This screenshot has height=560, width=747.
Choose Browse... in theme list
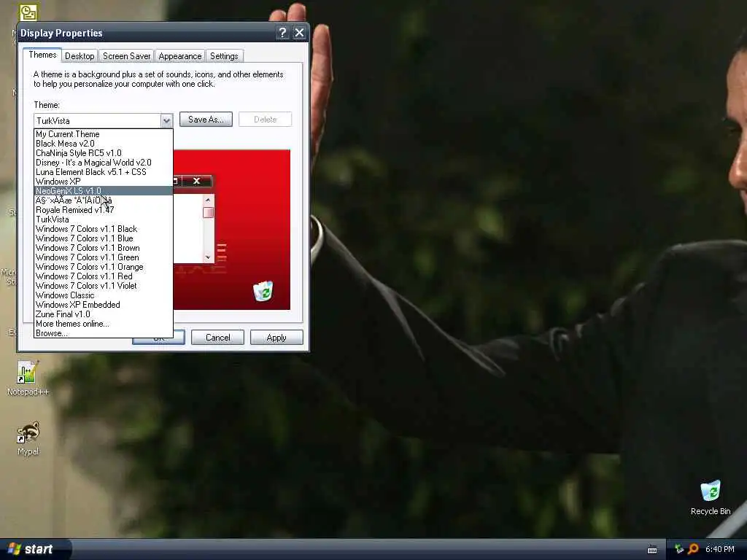pyautogui.click(x=104, y=333)
